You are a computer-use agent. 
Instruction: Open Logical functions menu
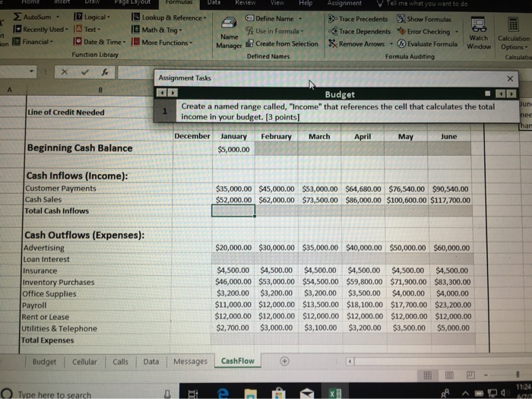(92, 17)
